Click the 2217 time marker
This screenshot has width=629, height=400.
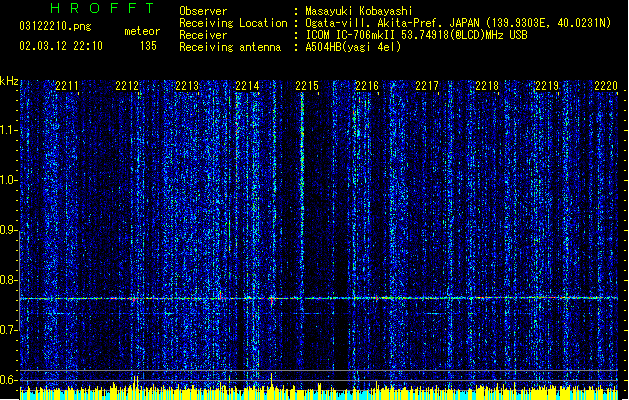tap(427, 86)
